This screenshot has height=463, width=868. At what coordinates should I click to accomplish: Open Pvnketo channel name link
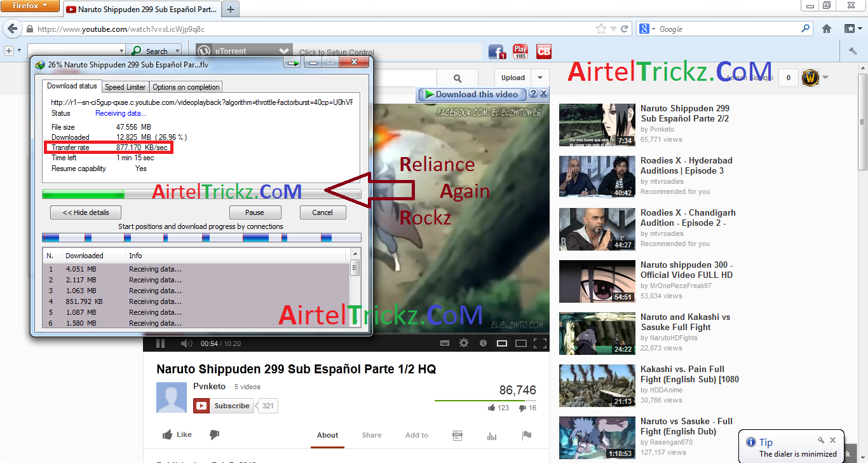click(209, 387)
